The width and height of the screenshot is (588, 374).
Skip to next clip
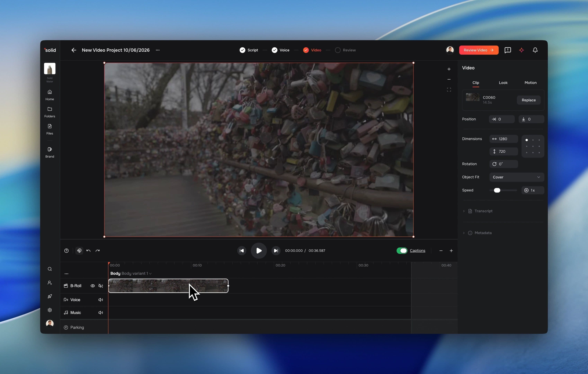[276, 251]
